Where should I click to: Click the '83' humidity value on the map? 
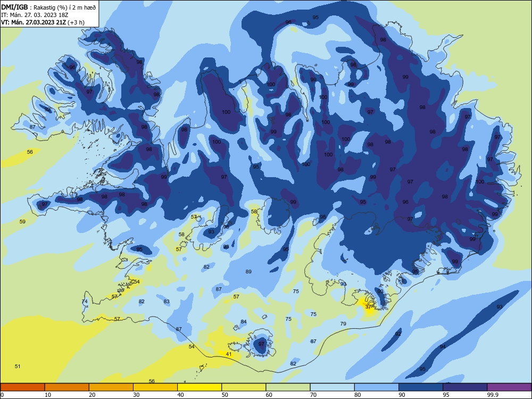coord(167,302)
